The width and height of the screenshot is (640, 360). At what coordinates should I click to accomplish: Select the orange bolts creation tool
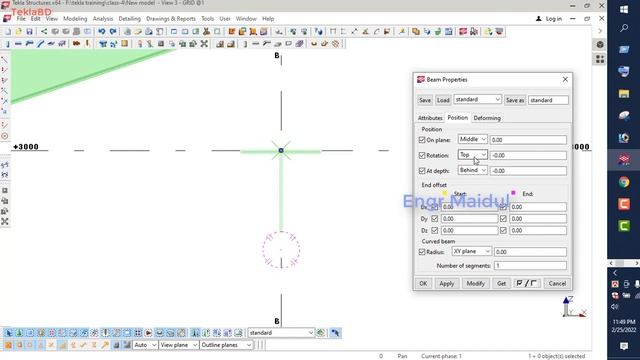[76, 44]
